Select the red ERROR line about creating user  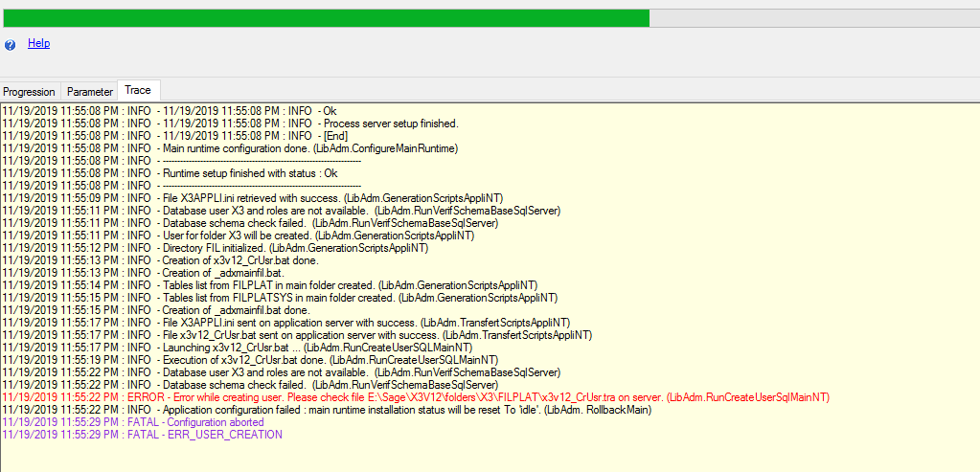tap(417, 397)
